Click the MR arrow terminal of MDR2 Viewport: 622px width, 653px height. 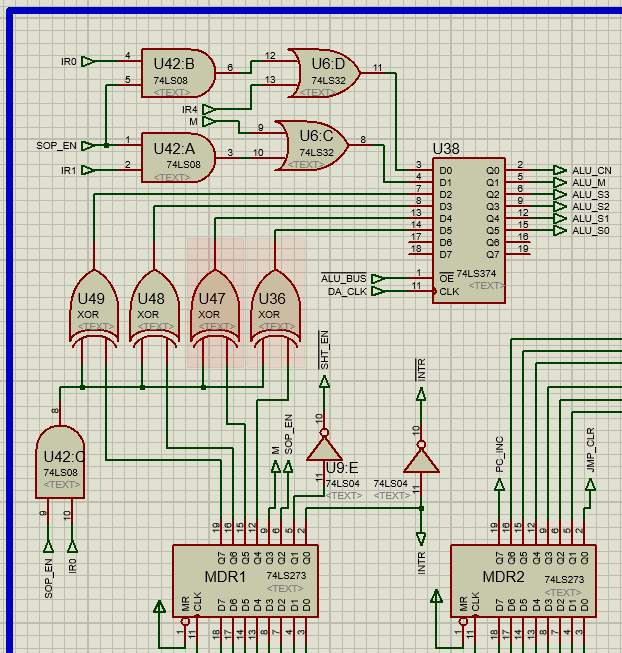coord(436,596)
